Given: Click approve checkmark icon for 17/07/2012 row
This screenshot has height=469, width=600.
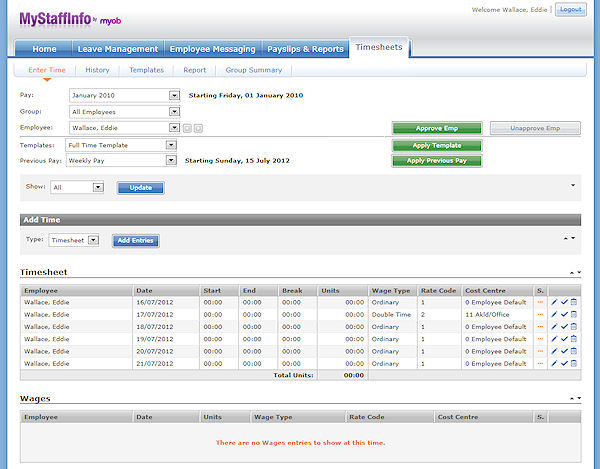Looking at the screenshot, I should coord(564,313).
